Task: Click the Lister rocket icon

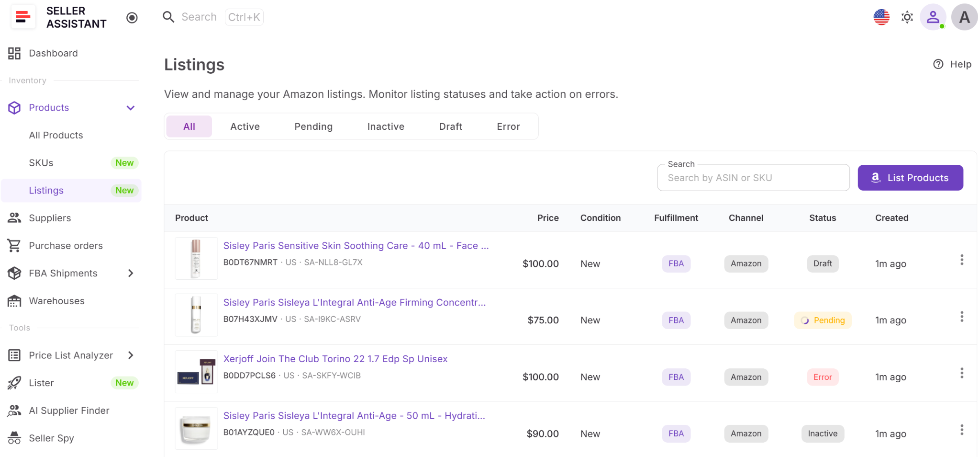Action: [x=14, y=382]
